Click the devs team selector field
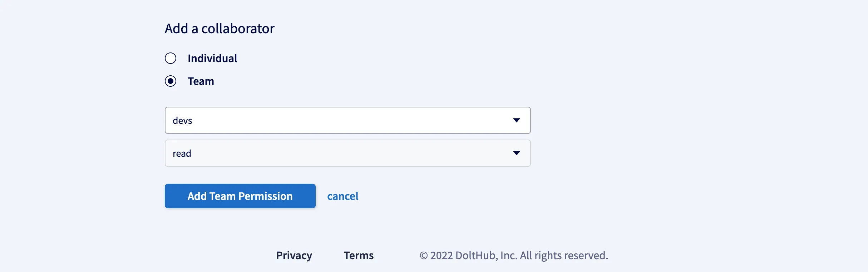 347,120
